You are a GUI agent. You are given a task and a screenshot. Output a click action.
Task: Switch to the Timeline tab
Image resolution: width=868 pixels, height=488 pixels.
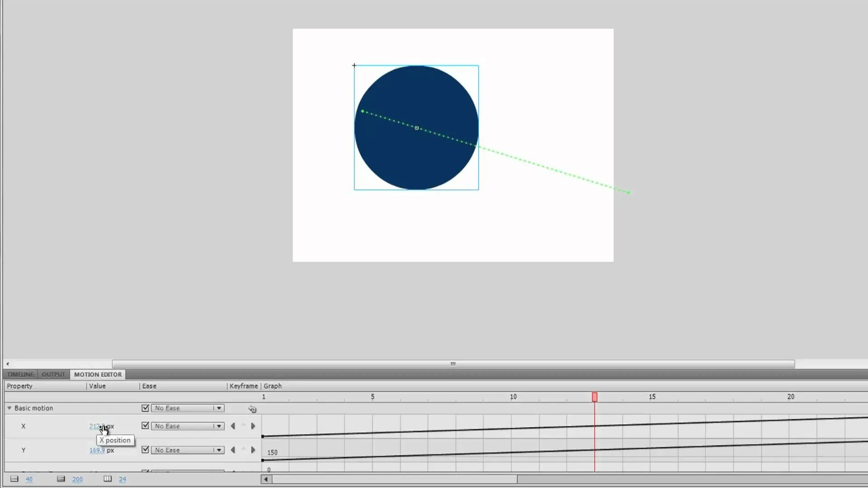point(20,374)
